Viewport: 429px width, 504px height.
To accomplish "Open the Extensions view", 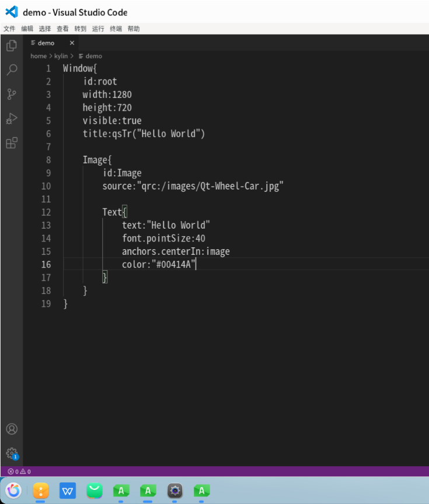I will 12,143.
